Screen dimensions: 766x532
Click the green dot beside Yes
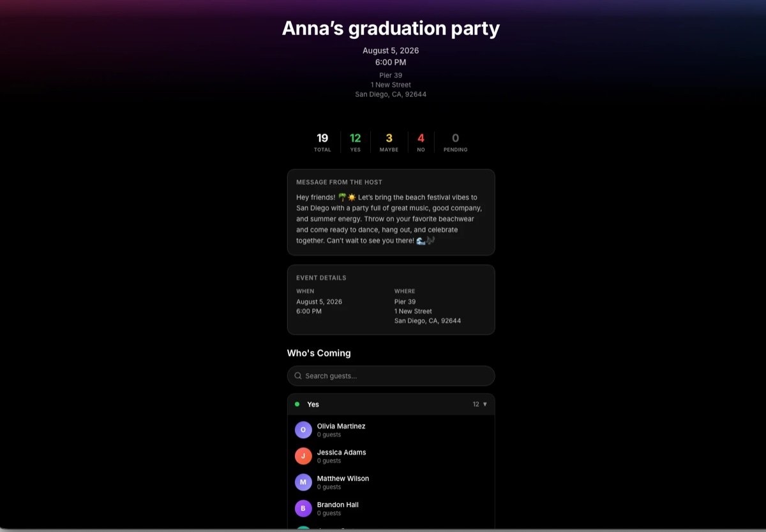point(297,404)
